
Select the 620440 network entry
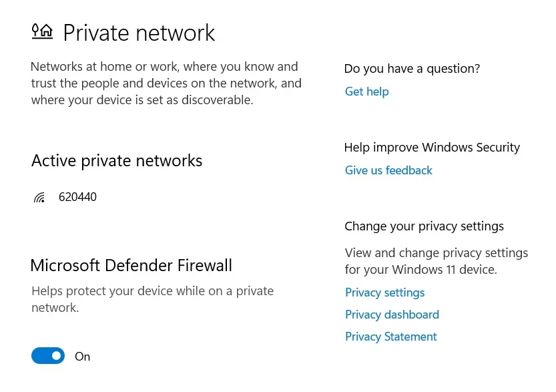[77, 196]
